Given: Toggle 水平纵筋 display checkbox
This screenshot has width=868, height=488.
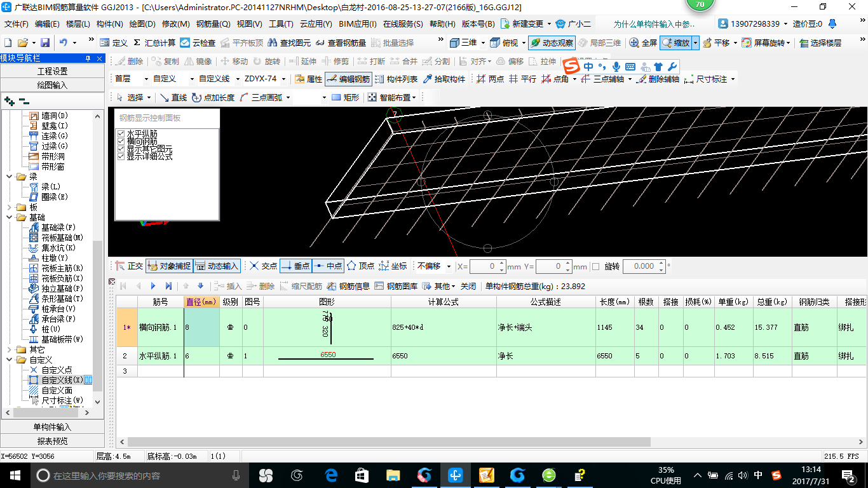Looking at the screenshot, I should click(x=121, y=133).
